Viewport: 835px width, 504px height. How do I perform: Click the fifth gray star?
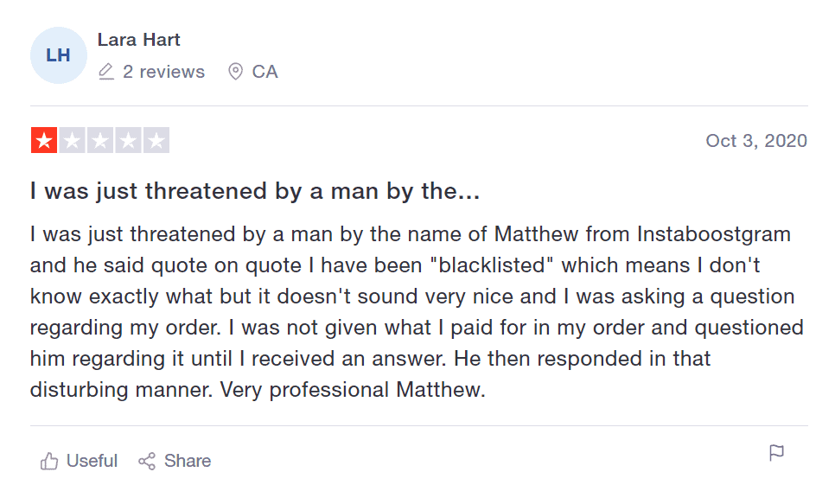156,140
